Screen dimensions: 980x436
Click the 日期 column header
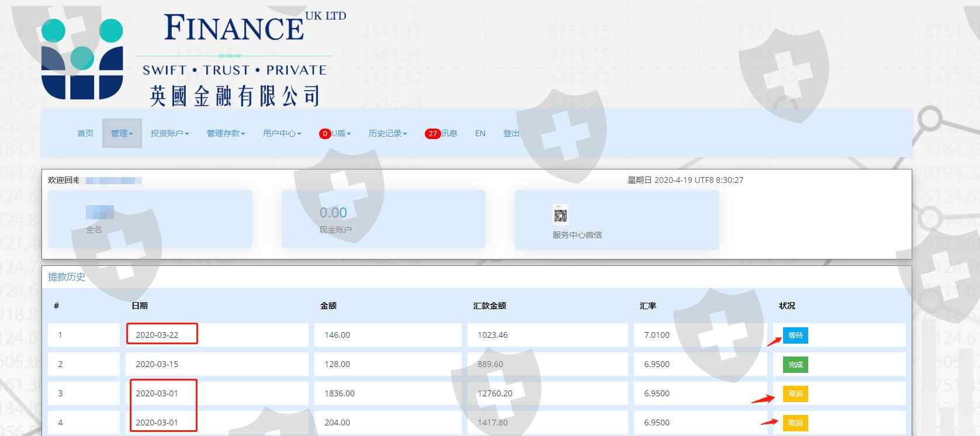point(140,306)
